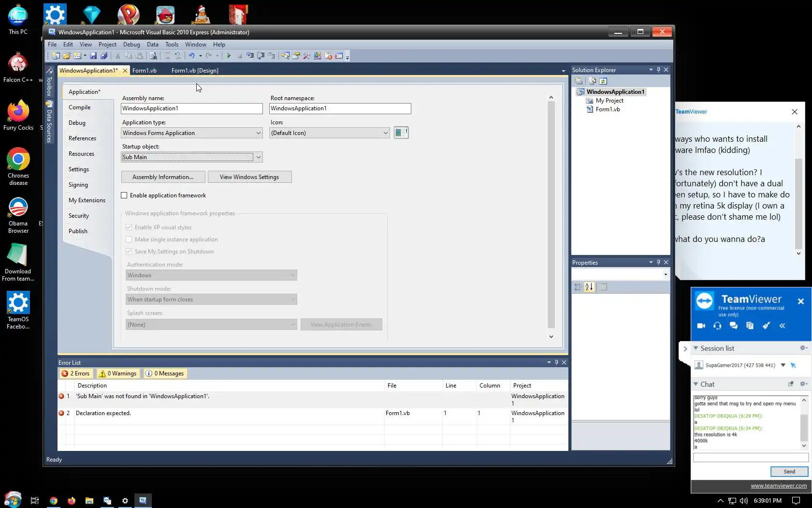812x508 pixels.
Task: Open Solution Explorer from the toolbar icon
Action: tap(286, 56)
